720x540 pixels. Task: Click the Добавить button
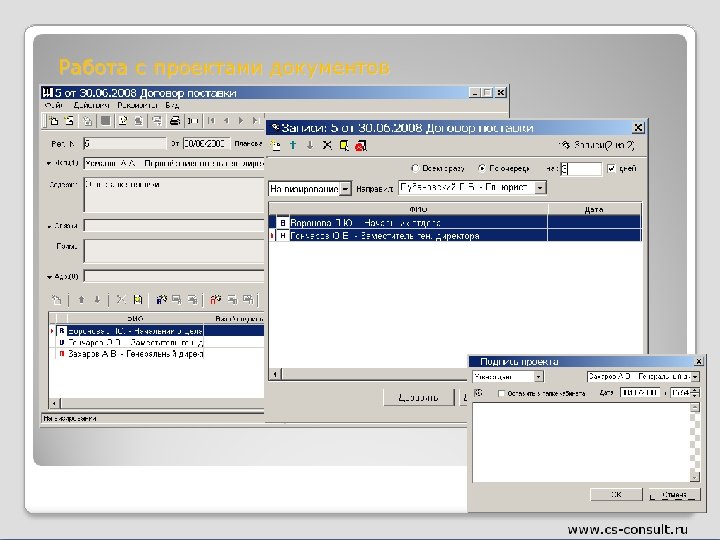coord(418,398)
